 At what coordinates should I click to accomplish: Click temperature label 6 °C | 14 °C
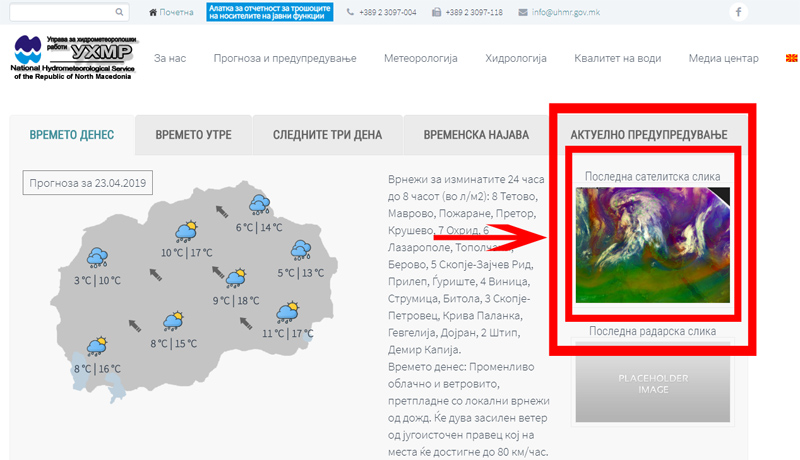click(x=259, y=227)
